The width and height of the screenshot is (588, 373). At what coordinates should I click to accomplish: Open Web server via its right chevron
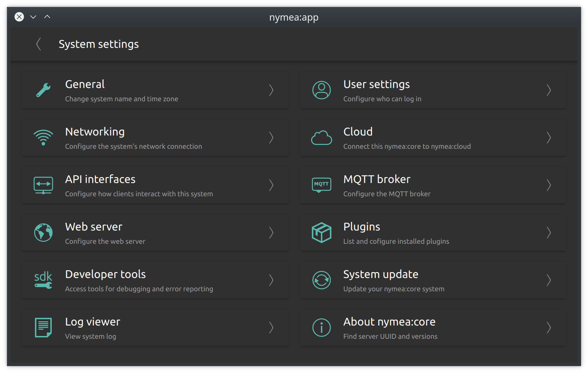pyautogui.click(x=271, y=233)
